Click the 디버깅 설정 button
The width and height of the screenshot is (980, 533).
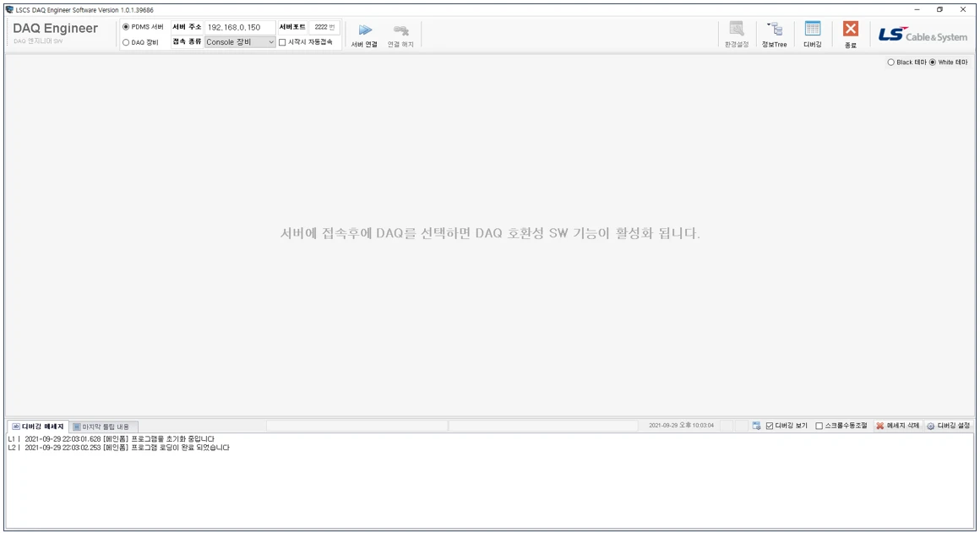[948, 426]
